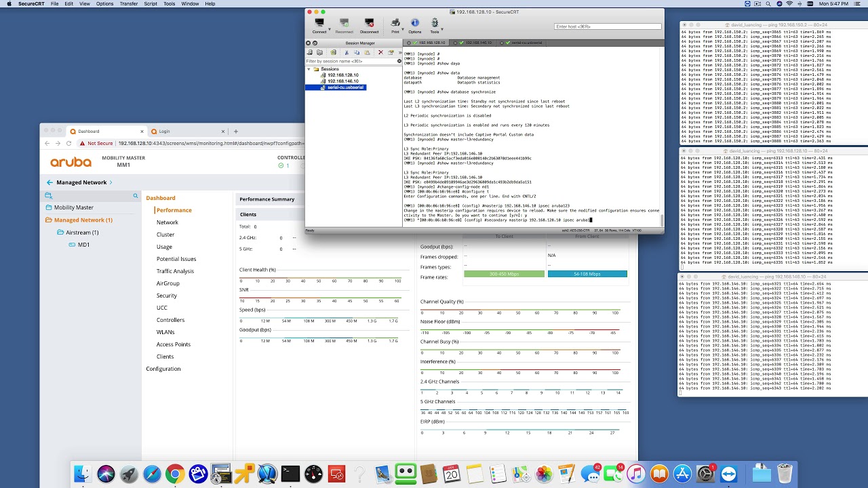Click the scissors cut icon in Session Manager
868x488 pixels.
coord(347,52)
